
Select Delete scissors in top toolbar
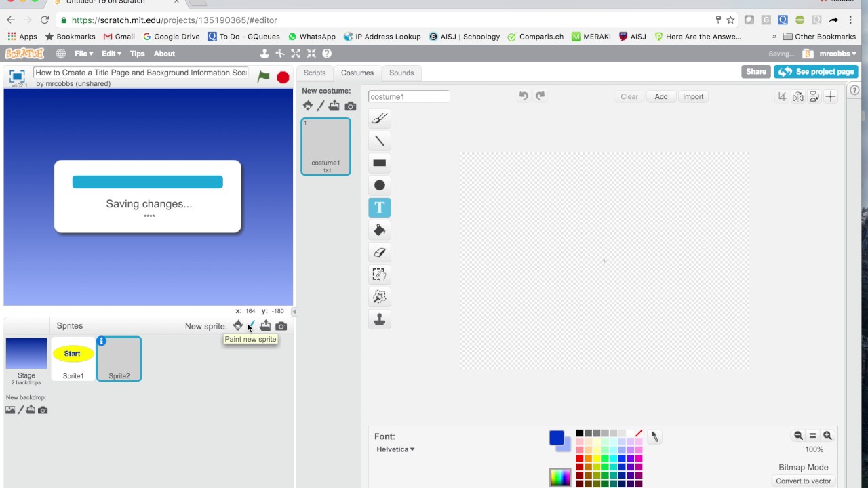279,54
